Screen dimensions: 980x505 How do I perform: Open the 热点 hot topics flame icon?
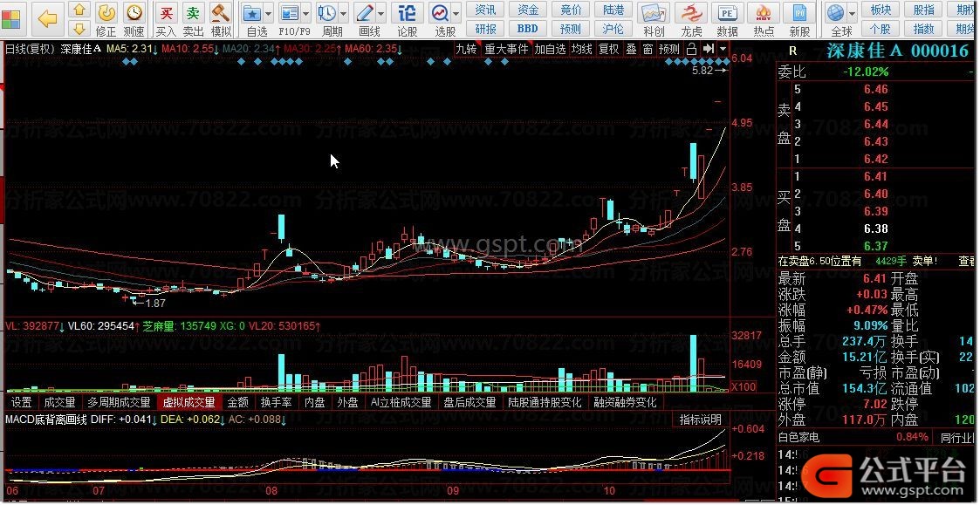click(x=763, y=12)
